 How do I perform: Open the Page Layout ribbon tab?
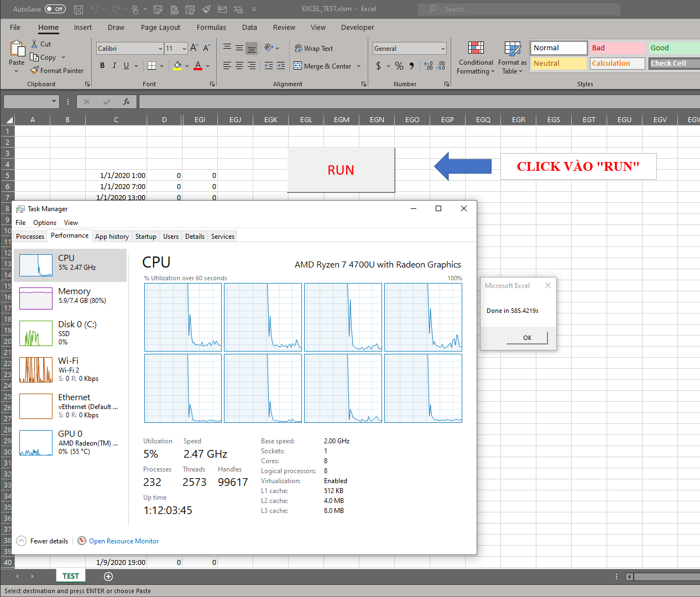click(x=160, y=27)
